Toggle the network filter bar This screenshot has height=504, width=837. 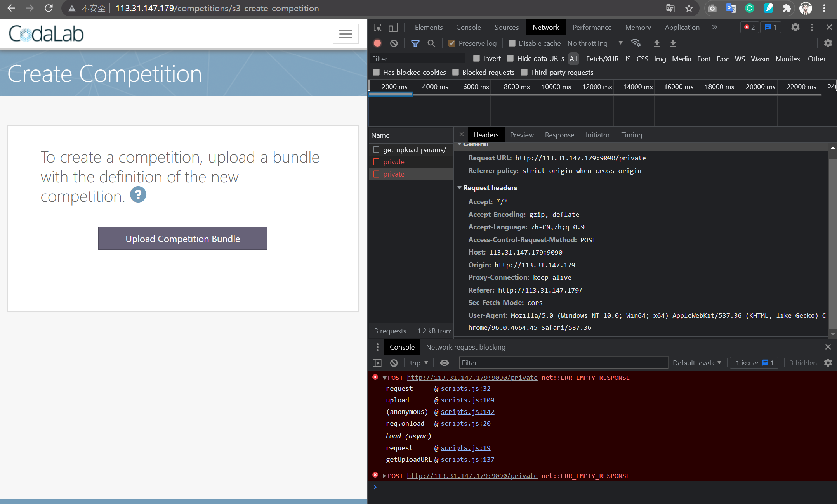click(x=415, y=43)
